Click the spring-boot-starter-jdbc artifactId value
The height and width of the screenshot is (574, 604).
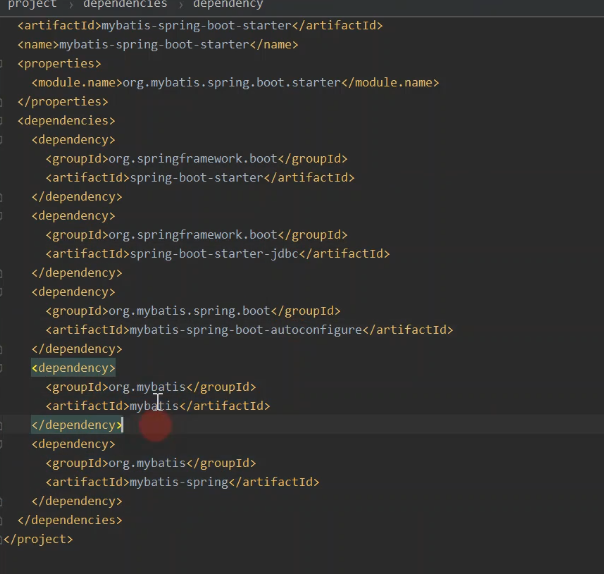[214, 254]
